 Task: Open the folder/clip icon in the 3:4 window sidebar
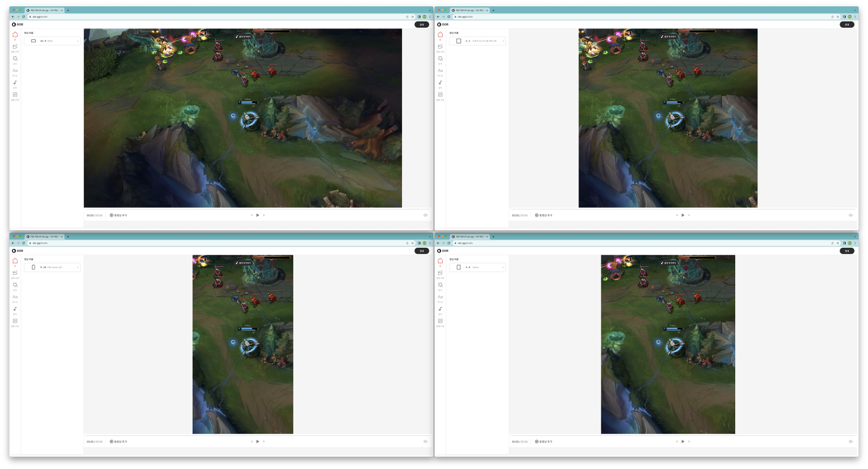440,274
